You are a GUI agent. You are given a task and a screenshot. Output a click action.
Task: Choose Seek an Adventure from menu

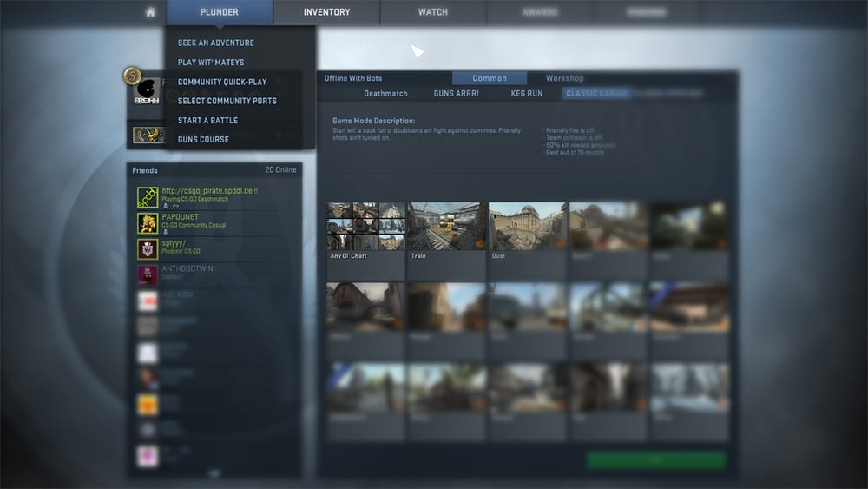(x=216, y=43)
